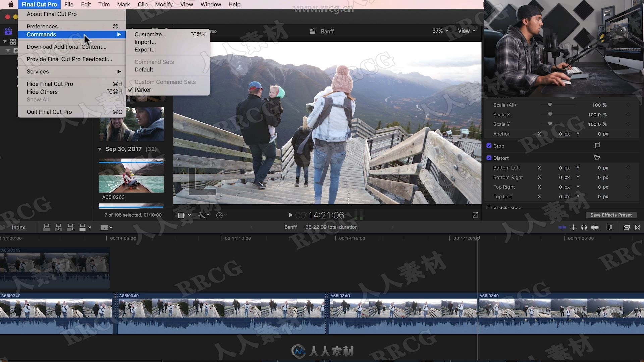
Task: Choose Hide Others menu item
Action: coord(72,92)
